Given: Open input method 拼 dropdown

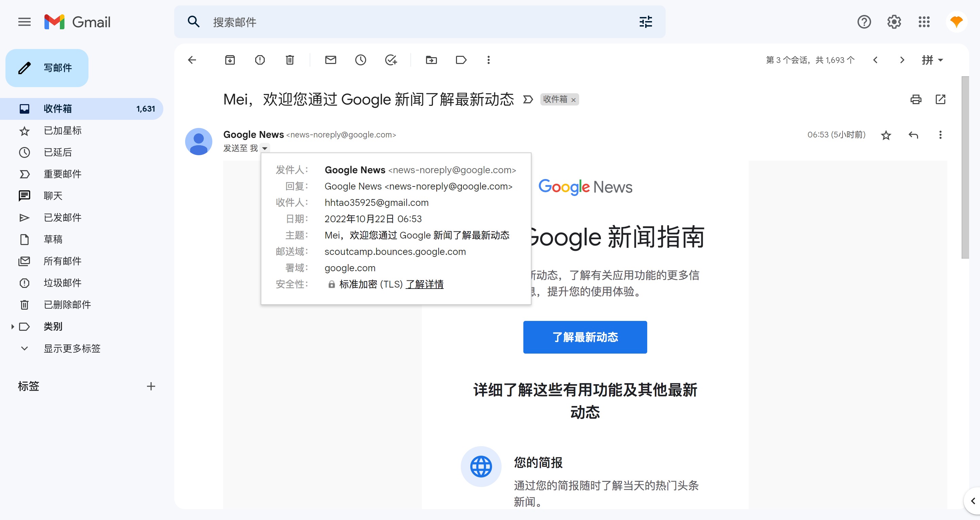Looking at the screenshot, I should coord(932,60).
